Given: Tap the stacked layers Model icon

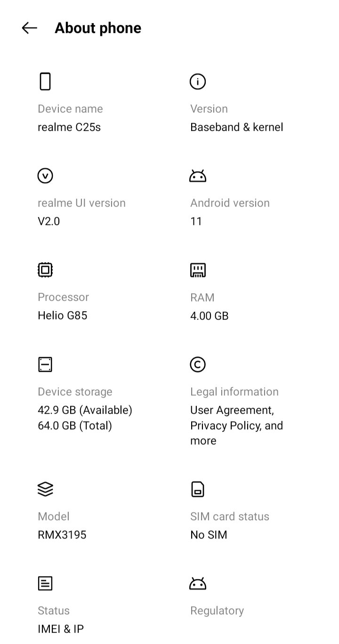Looking at the screenshot, I should click(45, 490).
